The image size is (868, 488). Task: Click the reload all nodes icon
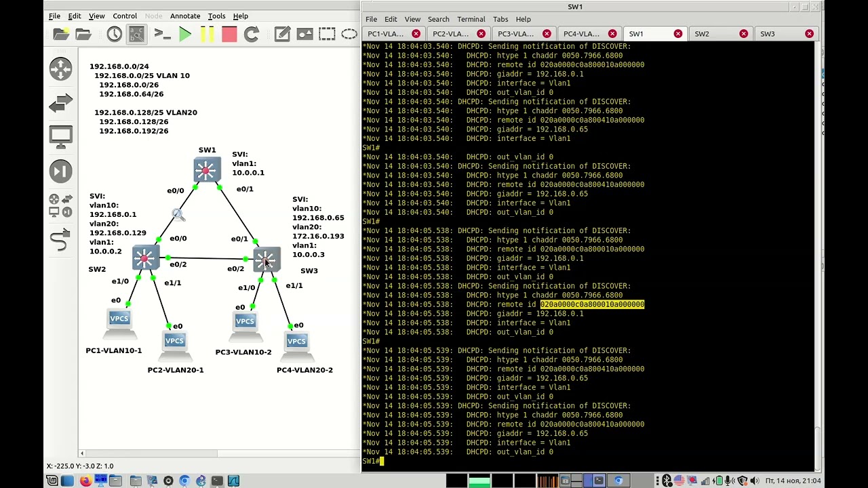252,34
